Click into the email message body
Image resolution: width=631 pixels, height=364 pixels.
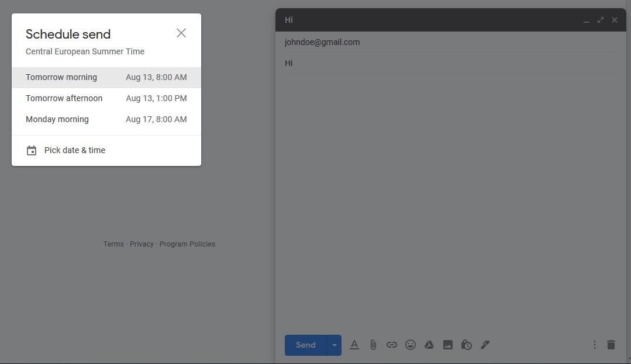click(451, 203)
